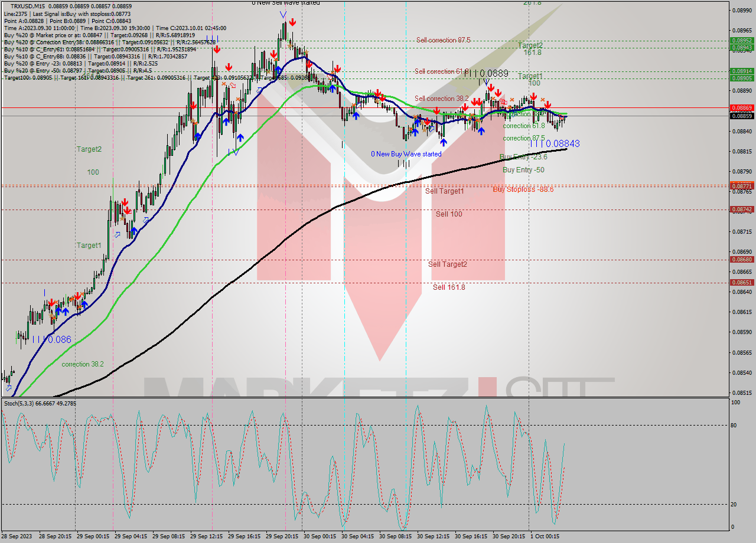Click the green 0.08914 price tag
Viewport: 756px width, 543px height.
pos(742,71)
